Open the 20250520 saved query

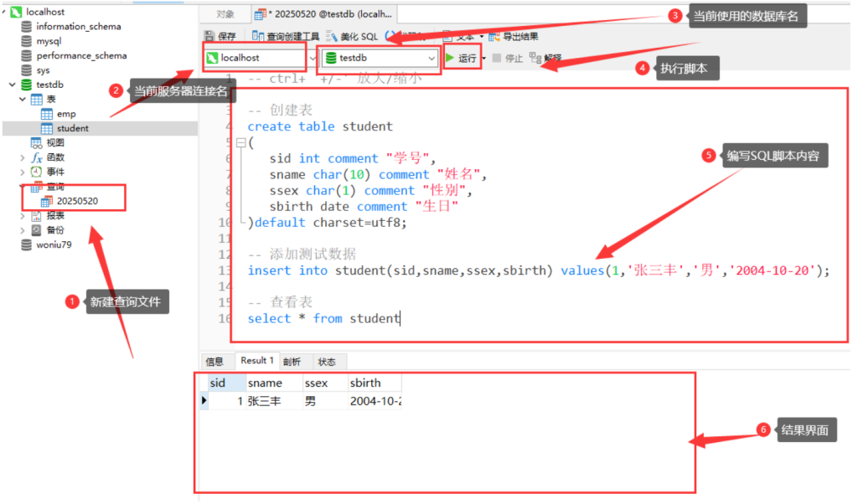coord(77,202)
